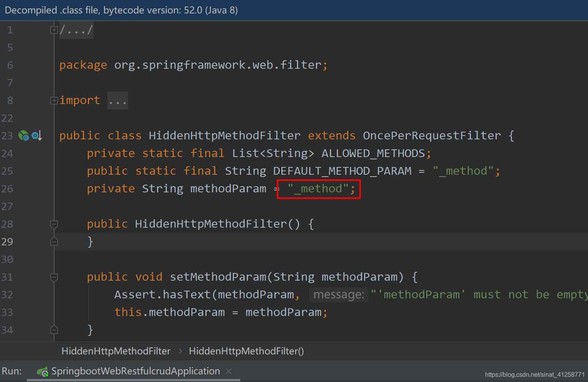Collapse the HiddenHttpMethodFilter constructor at line 28
The width and height of the screenshot is (588, 382).
click(x=54, y=224)
